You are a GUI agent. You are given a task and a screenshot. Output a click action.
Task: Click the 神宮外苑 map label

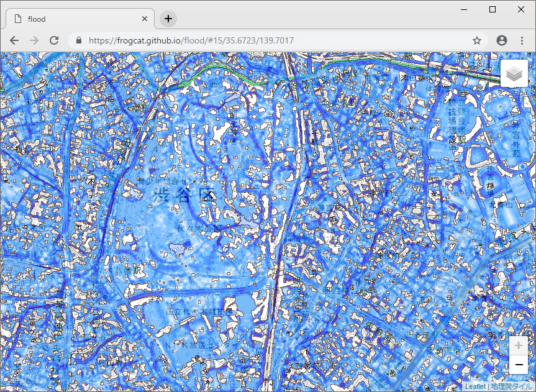click(x=516, y=140)
